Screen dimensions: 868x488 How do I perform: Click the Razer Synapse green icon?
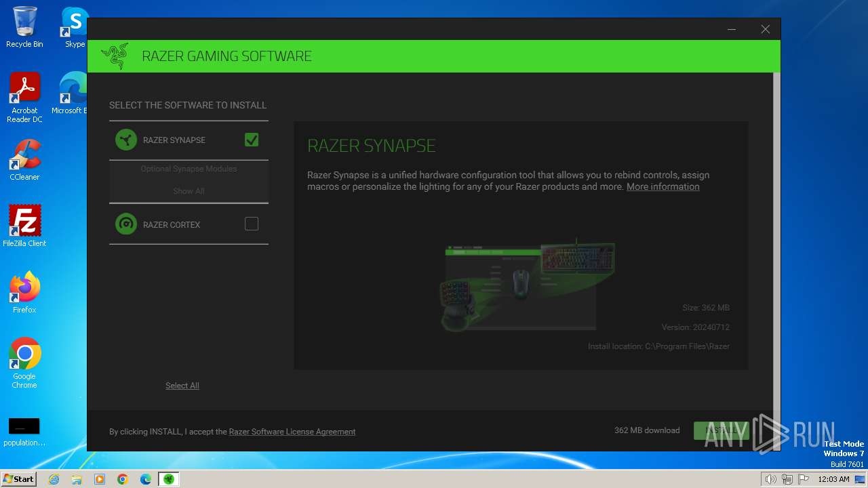[125, 140]
